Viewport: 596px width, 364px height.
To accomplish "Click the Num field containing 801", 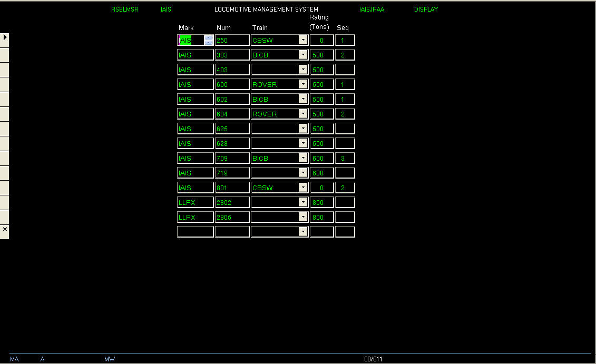I will click(x=232, y=188).
